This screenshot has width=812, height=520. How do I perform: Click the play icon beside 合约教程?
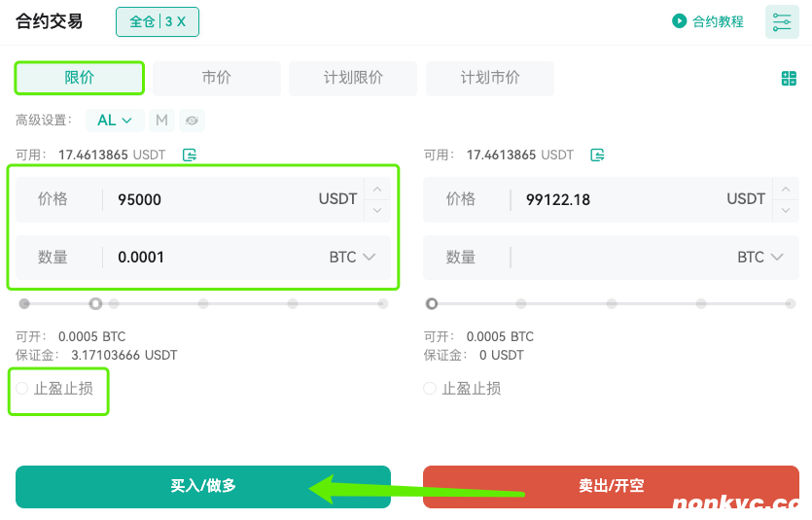[680, 20]
